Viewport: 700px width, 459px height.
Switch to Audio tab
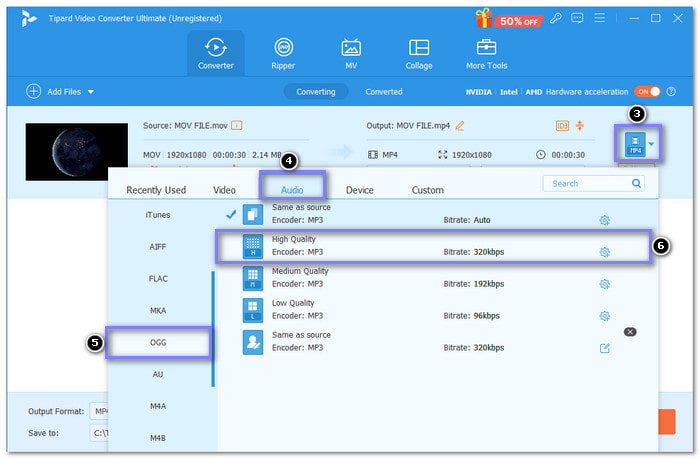(x=292, y=190)
